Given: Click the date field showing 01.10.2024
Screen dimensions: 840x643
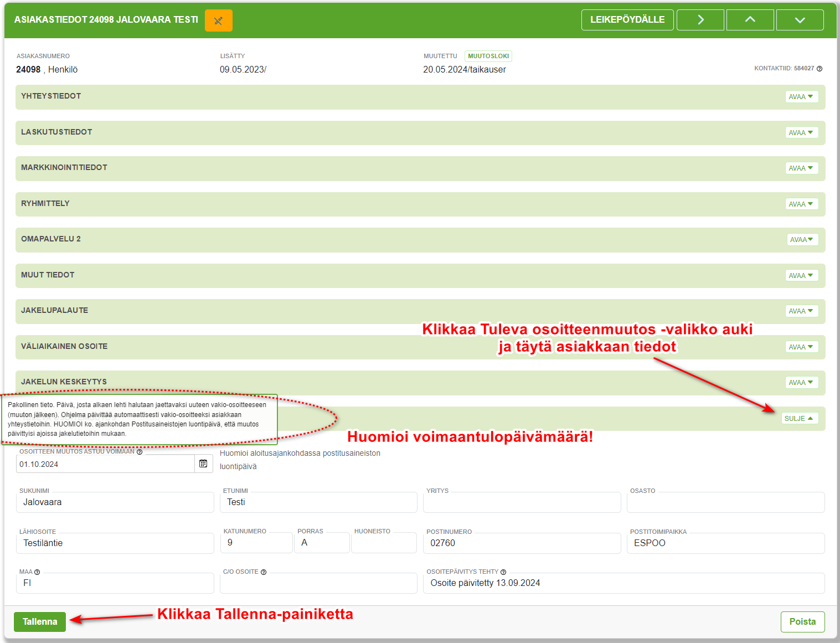Looking at the screenshot, I should tap(105, 464).
